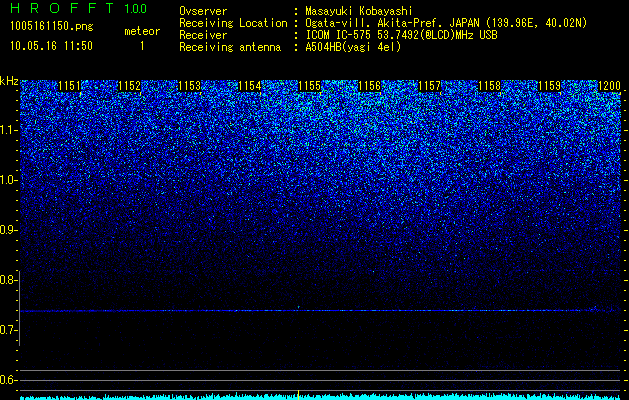Click the 1200 time marker
Image resolution: width=629 pixels, height=400 pixels.
[x=610, y=86]
